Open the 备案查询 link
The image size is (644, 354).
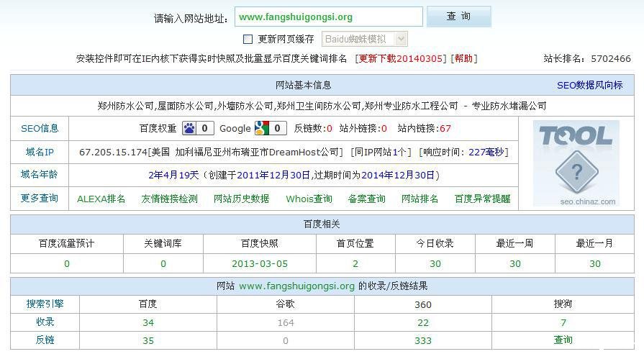click(366, 199)
